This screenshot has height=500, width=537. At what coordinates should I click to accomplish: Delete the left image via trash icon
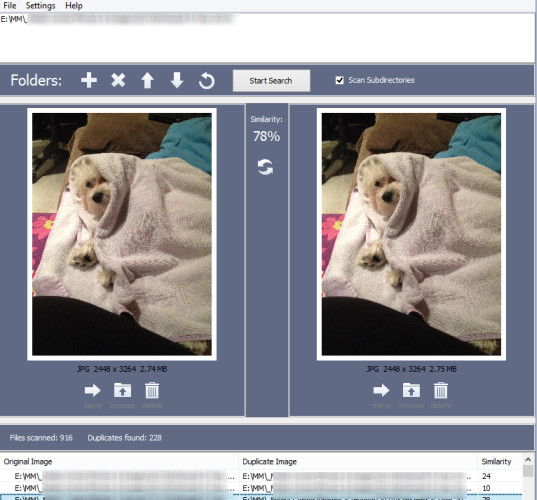152,390
